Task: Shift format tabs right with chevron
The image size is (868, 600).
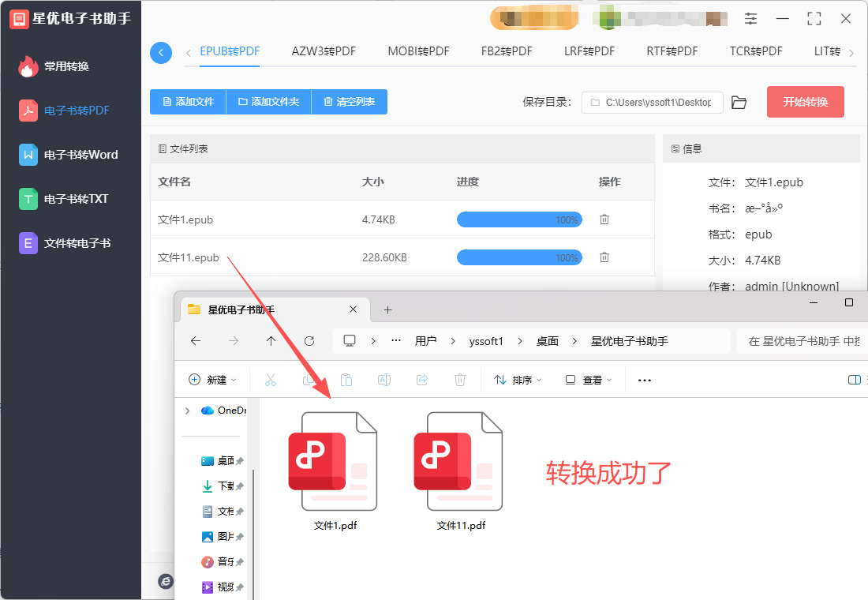Action: (x=851, y=53)
